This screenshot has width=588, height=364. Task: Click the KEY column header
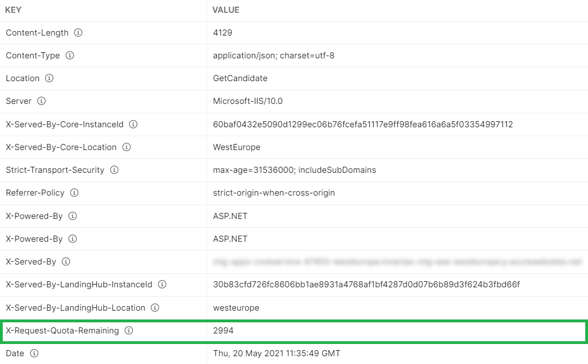(13, 10)
